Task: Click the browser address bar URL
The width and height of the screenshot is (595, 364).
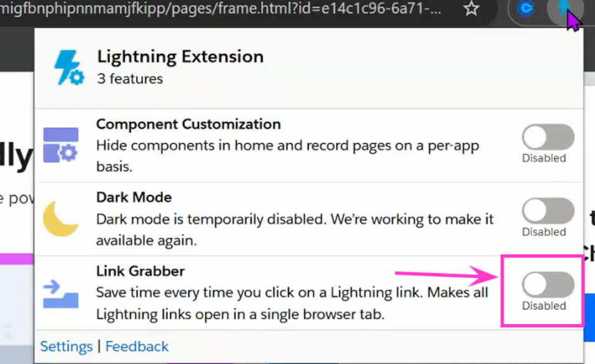Action: point(220,8)
